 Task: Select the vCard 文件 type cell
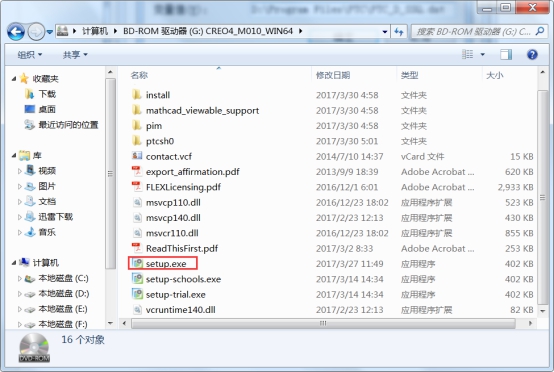click(x=423, y=156)
